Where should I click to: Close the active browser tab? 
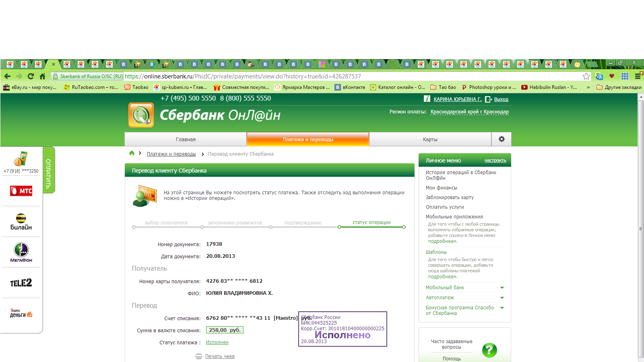tap(53, 64)
